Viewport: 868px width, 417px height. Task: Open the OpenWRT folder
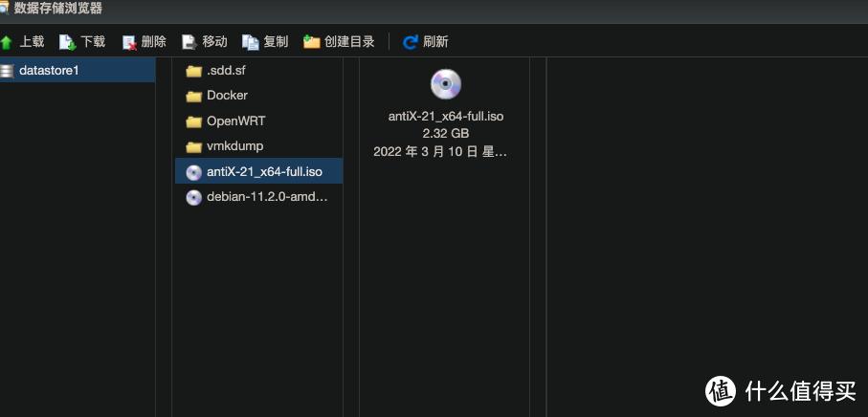pyautogui.click(x=235, y=121)
